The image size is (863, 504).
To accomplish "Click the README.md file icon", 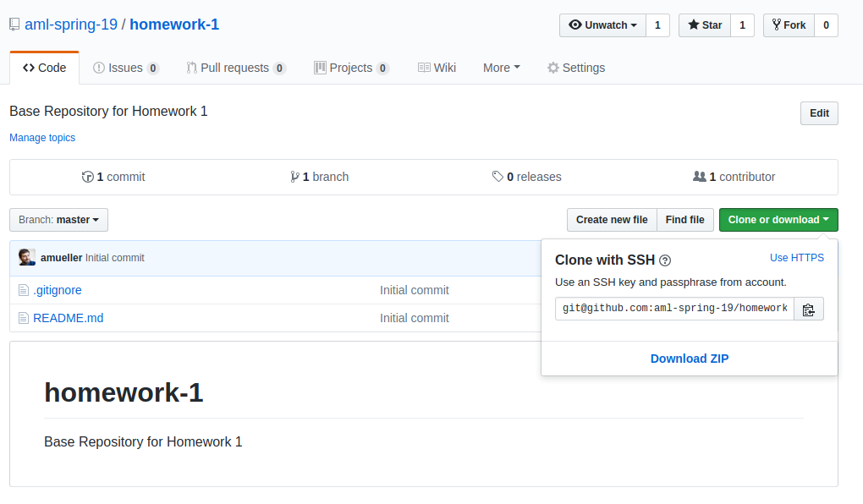I will (x=23, y=318).
